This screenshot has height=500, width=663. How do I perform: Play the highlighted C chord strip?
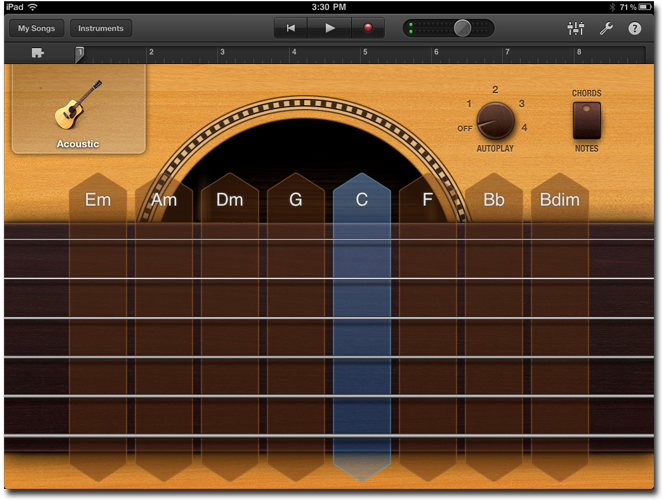(x=362, y=327)
